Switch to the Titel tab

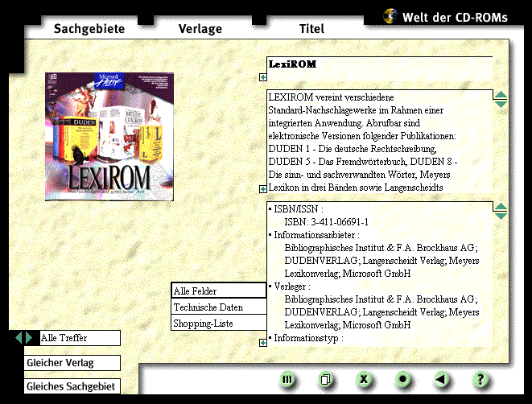[311, 29]
